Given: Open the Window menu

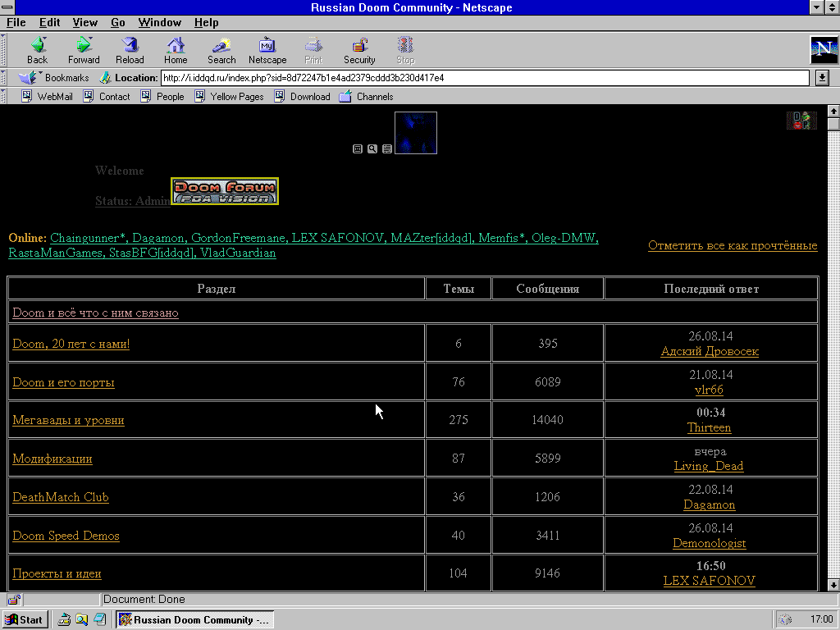Looking at the screenshot, I should coord(159,22).
